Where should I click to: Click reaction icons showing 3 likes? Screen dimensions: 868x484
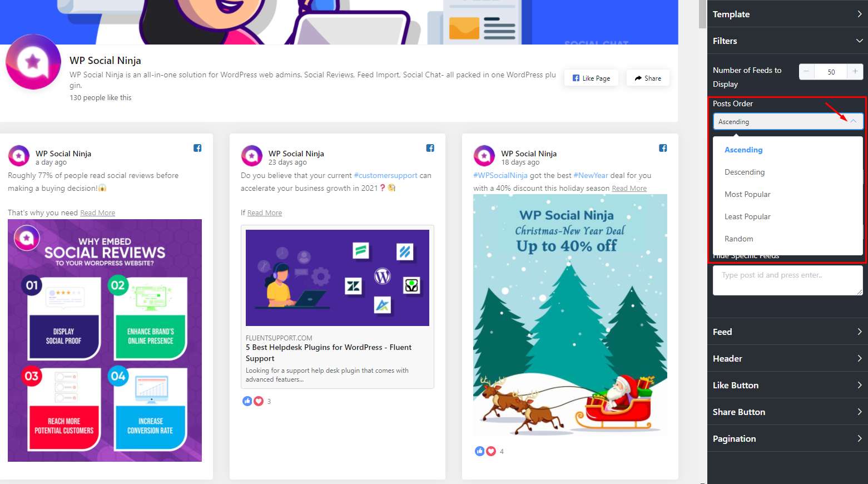pos(253,401)
